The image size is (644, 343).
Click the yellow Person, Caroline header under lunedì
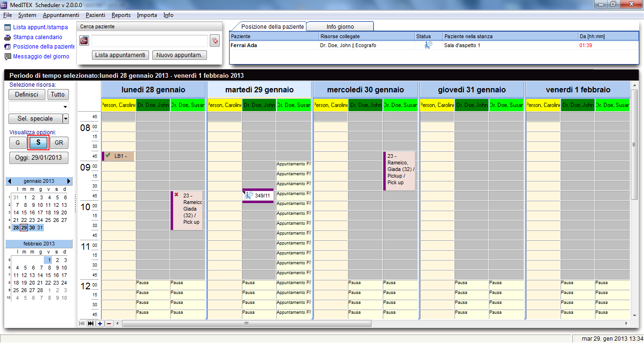(118, 105)
